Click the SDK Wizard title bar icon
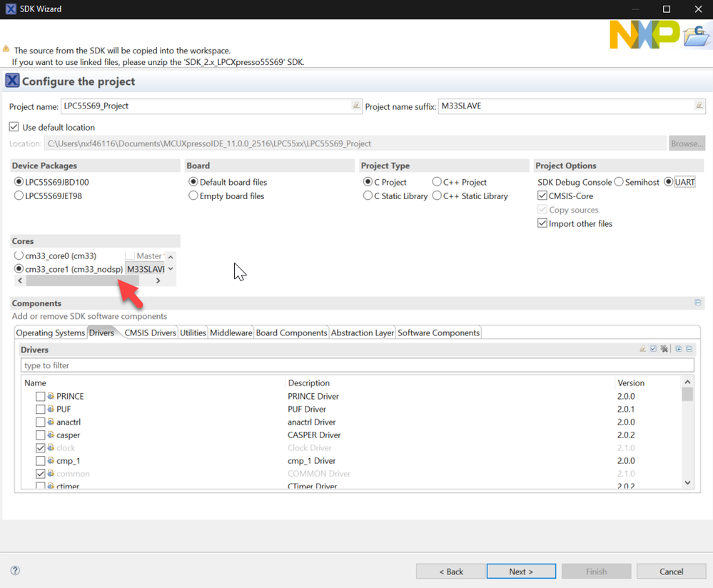The height and width of the screenshot is (588, 713). click(11, 9)
